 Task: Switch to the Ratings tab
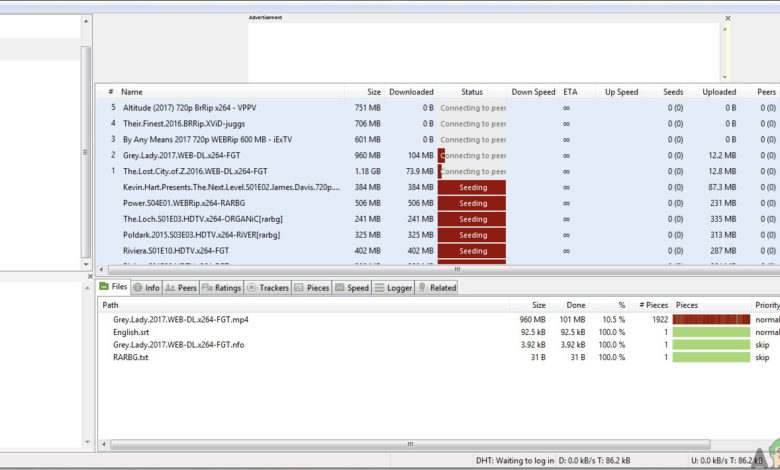coord(222,287)
